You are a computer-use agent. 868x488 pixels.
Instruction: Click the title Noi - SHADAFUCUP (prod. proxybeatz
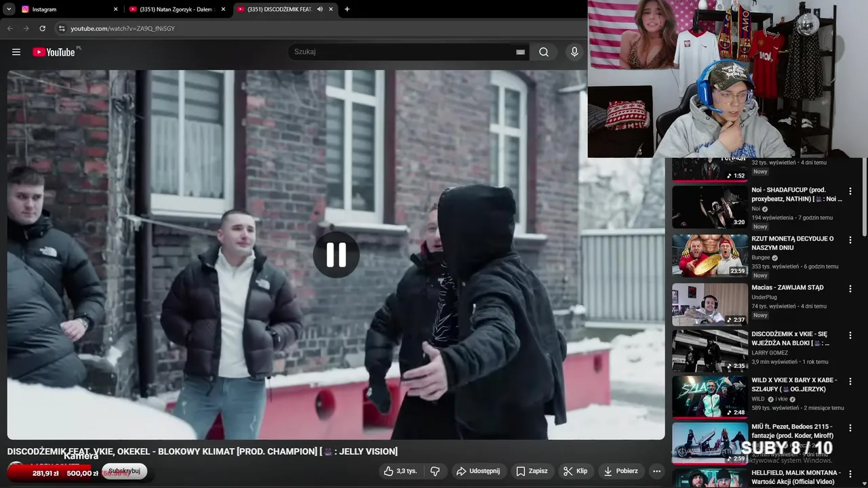[x=796, y=195]
